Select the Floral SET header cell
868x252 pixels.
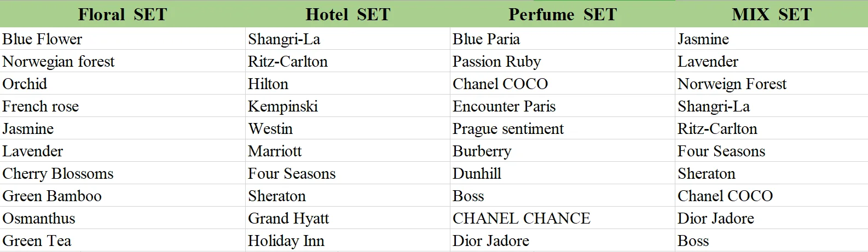(x=123, y=14)
